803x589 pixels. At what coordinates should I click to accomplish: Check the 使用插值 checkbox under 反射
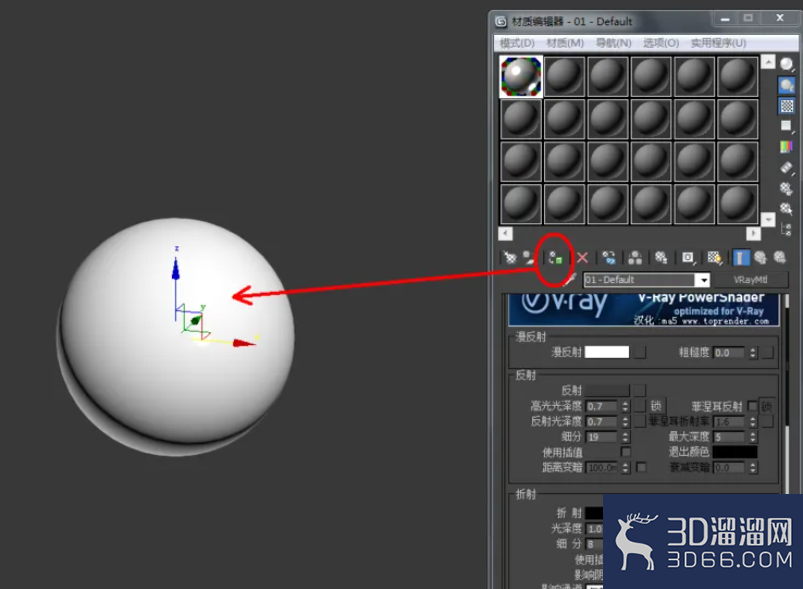(x=626, y=452)
